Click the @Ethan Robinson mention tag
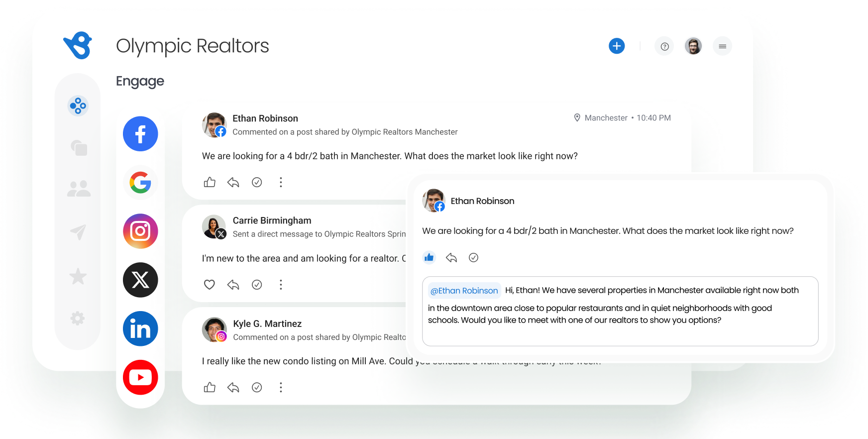 point(464,291)
